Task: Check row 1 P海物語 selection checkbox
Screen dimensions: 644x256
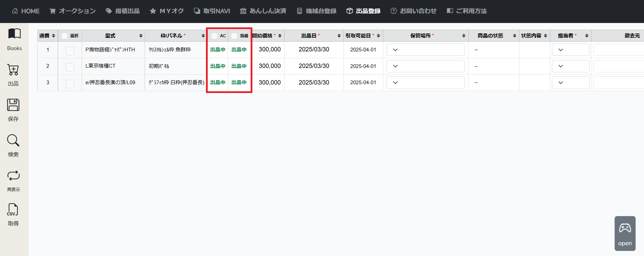Action: coord(70,51)
